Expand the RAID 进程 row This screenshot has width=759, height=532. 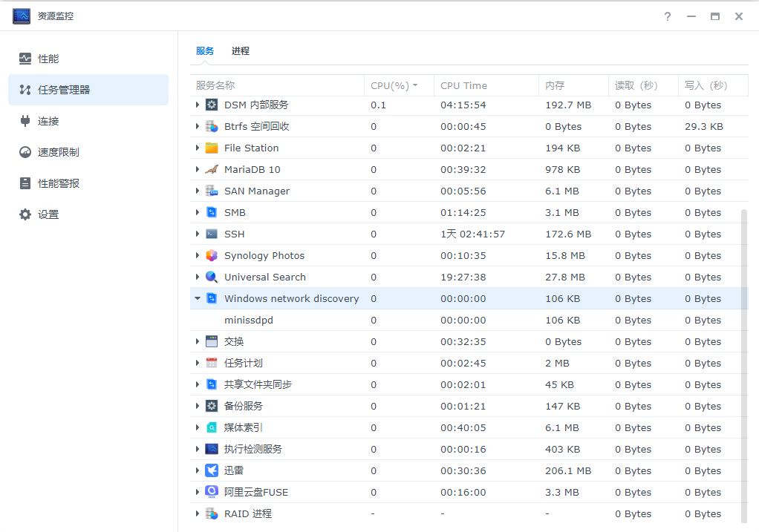(x=198, y=513)
